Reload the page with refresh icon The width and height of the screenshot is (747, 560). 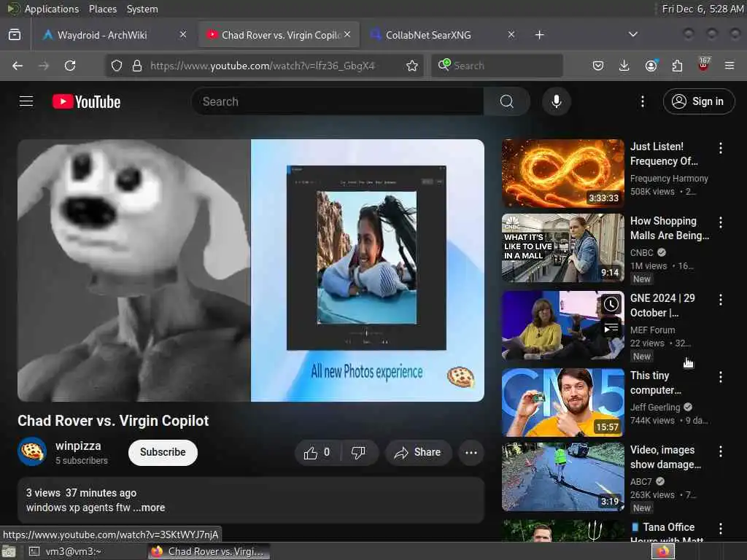[x=70, y=66]
